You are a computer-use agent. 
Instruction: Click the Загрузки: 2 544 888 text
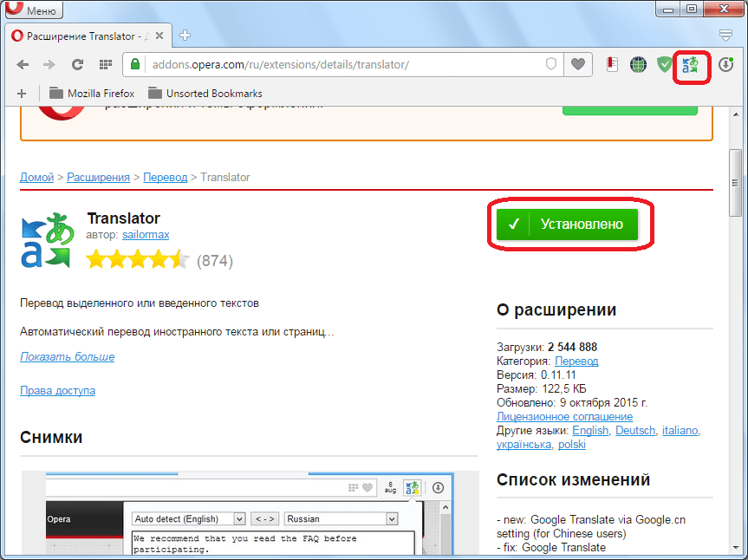547,347
